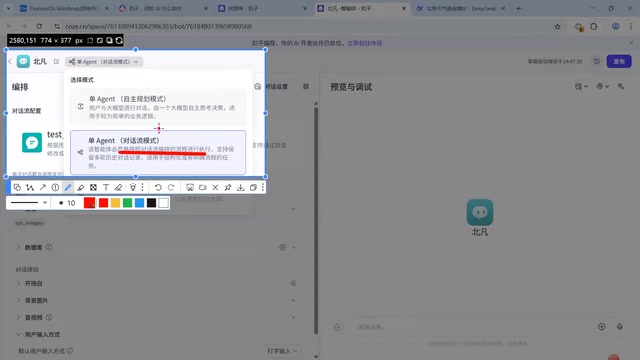
Task: Open more options at toolbar right end
Action: click(x=262, y=187)
